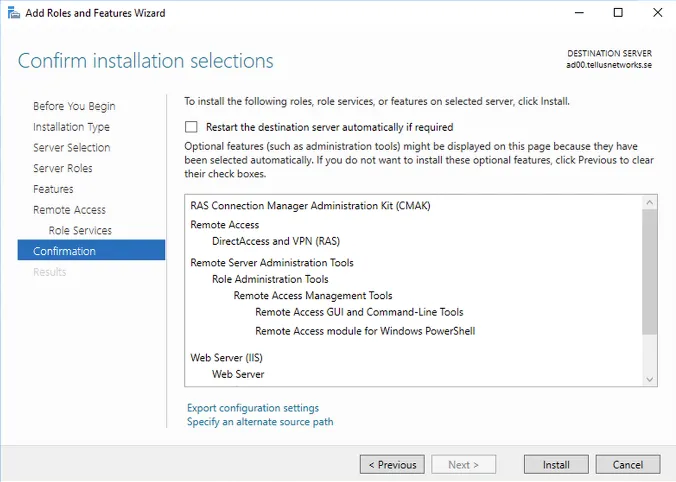Click Export configuration settings link

pos(253,408)
